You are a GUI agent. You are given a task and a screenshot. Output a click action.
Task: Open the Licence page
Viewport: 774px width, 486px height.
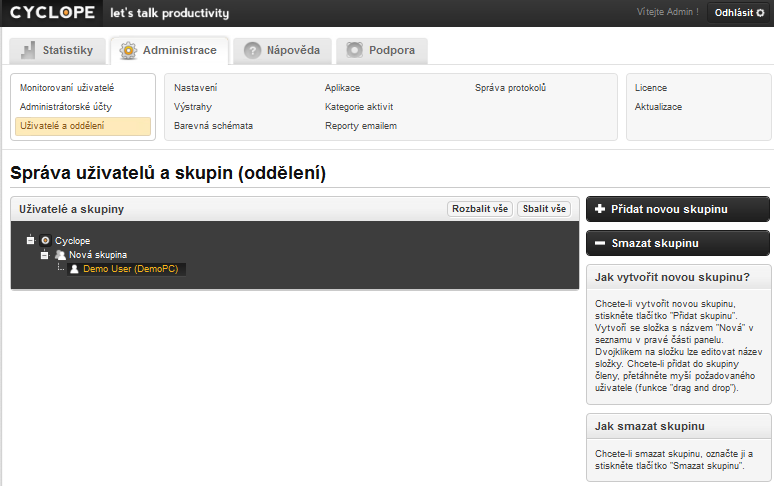click(x=651, y=88)
